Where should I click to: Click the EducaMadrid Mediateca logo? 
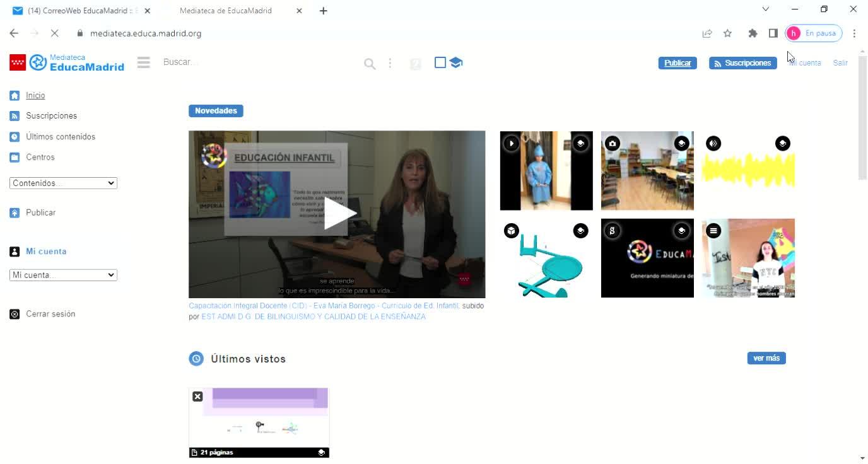tap(67, 62)
